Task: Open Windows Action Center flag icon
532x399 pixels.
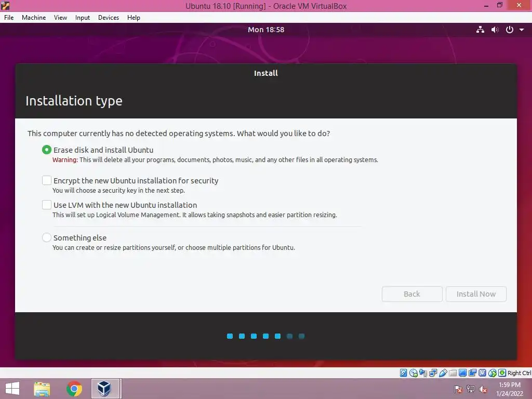Action: [x=458, y=389]
